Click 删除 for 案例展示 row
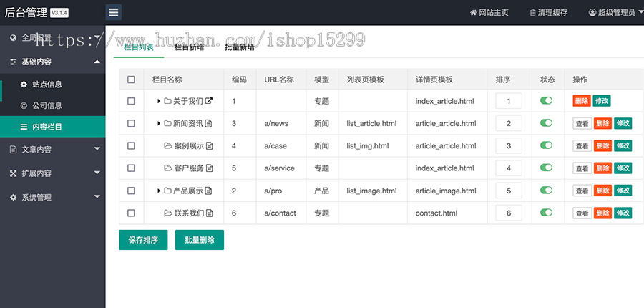 (602, 145)
